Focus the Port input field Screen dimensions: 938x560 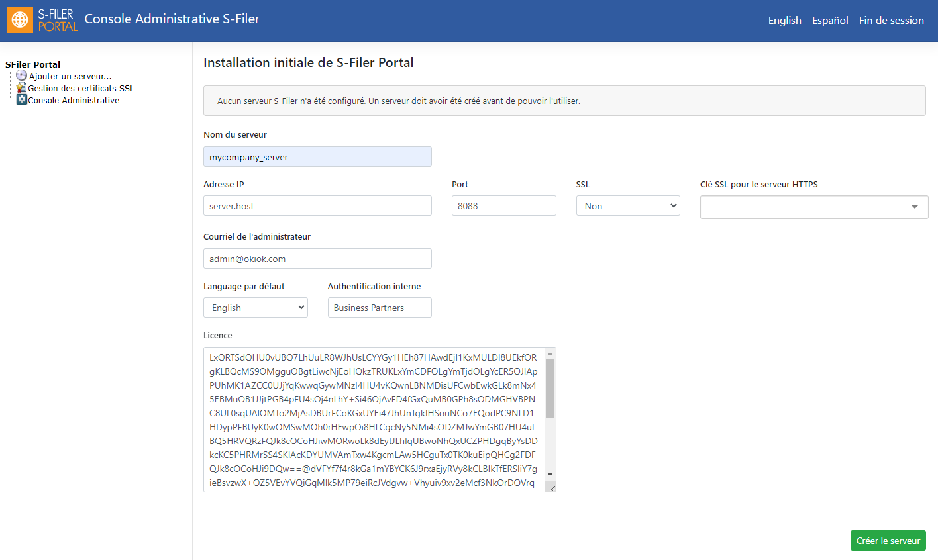[503, 206]
